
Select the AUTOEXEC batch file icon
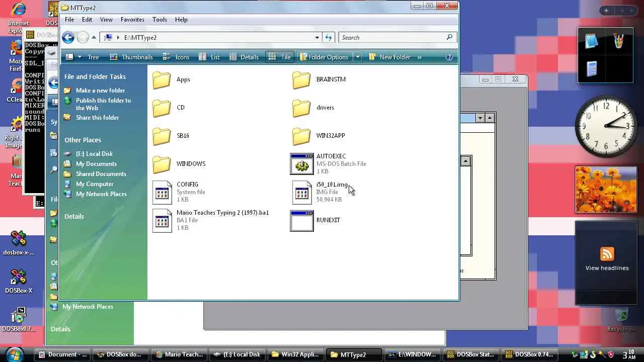tap(302, 164)
